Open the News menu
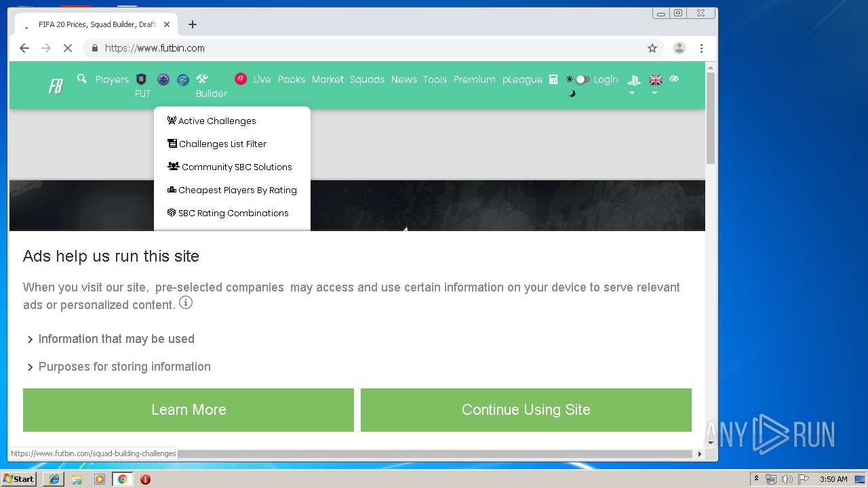 [403, 79]
